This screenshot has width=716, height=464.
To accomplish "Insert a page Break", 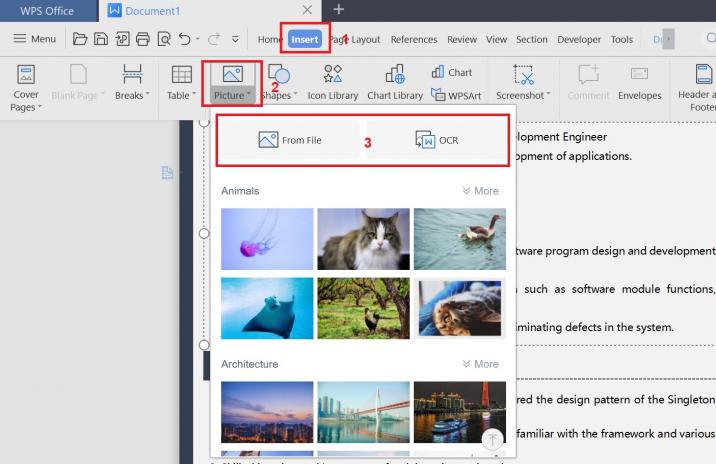I will coord(132,82).
